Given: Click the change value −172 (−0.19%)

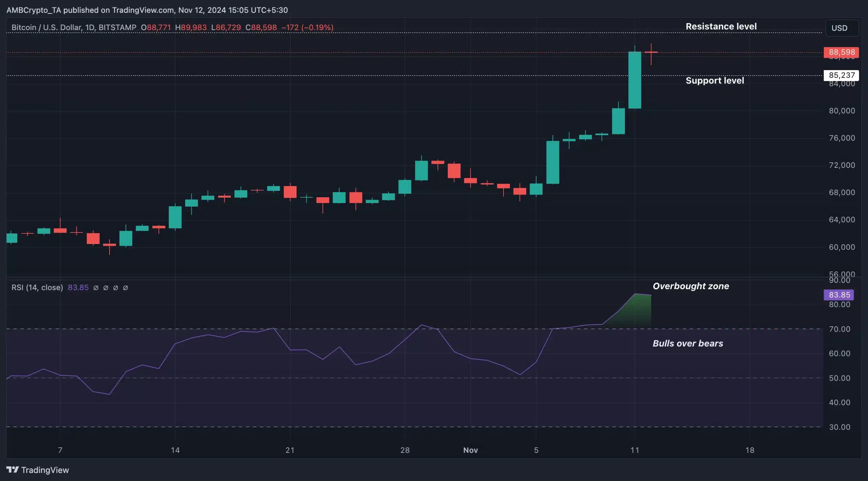Looking at the screenshot, I should (307, 27).
